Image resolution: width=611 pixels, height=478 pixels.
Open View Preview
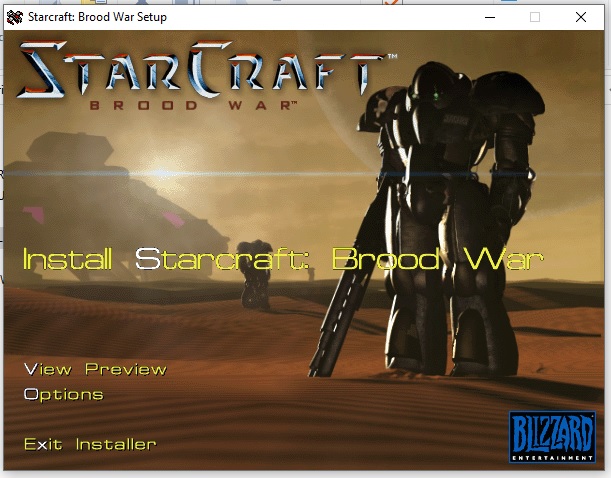[95, 369]
